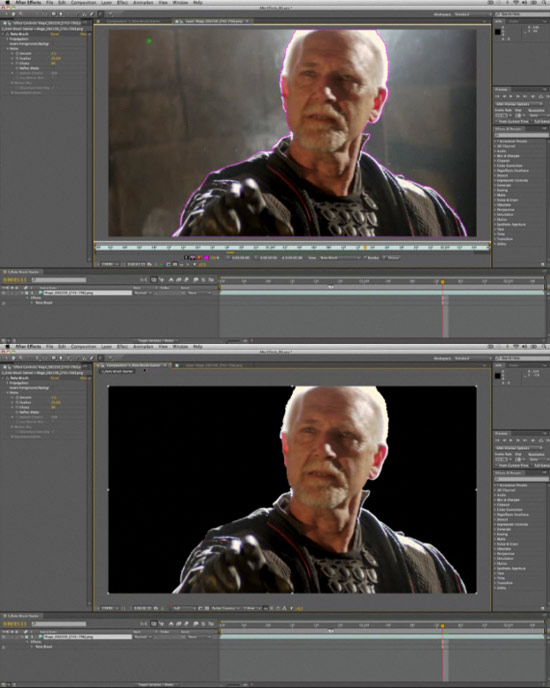Switch to Layer tab in lower window viewer
Screen dimensions: 550x688
coord(214,365)
